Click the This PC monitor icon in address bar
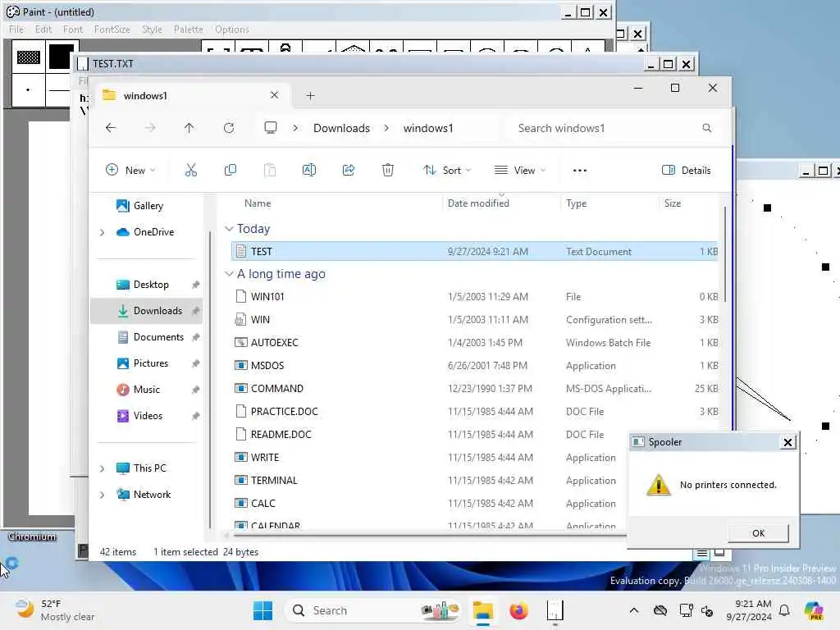Screen dimensions: 840x630 coord(271,127)
